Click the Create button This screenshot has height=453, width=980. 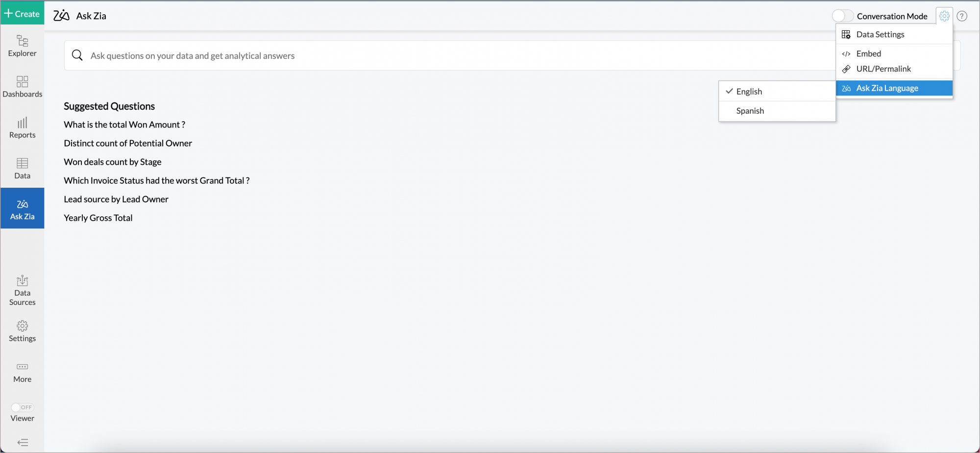pyautogui.click(x=22, y=13)
